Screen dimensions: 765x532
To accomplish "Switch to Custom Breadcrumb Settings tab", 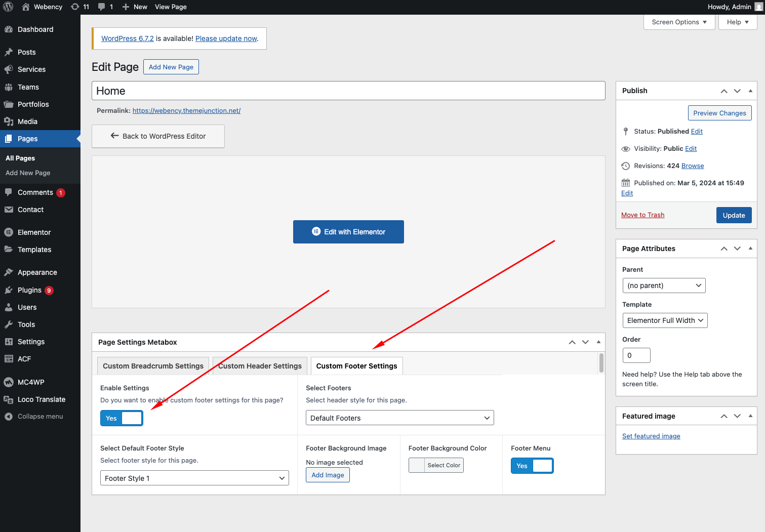I will pyautogui.click(x=153, y=366).
